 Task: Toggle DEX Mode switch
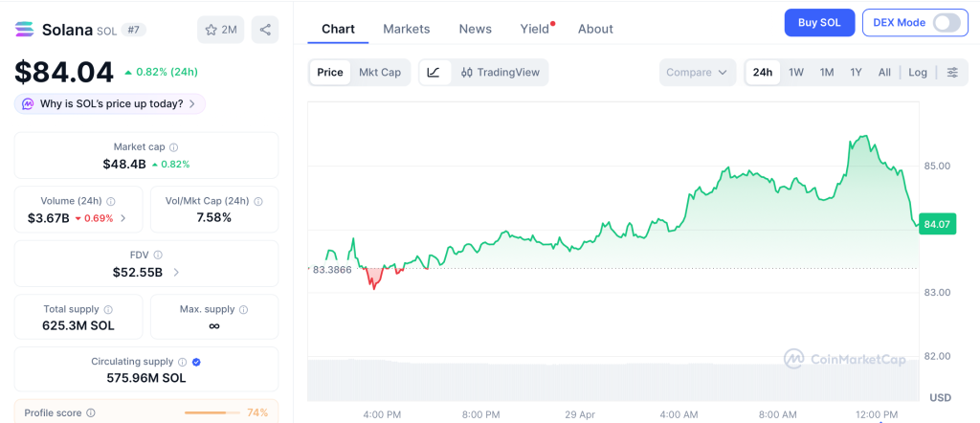[946, 23]
